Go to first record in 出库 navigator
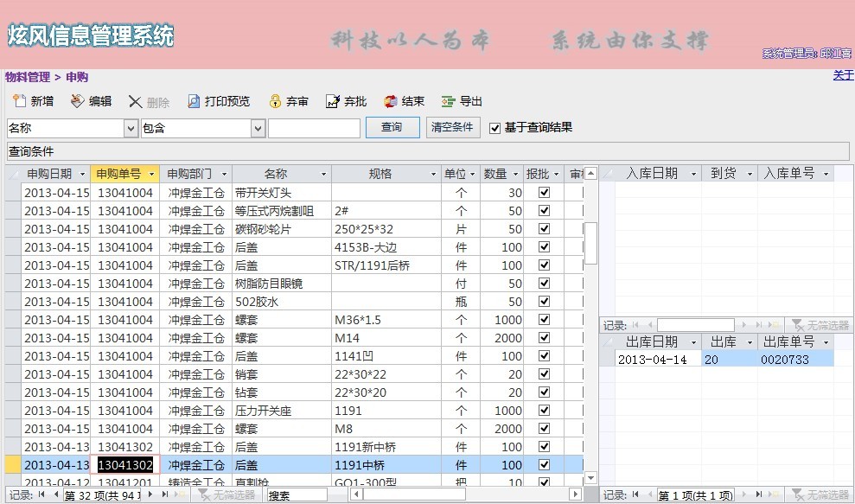The height and width of the screenshot is (504, 855). pyautogui.click(x=635, y=494)
